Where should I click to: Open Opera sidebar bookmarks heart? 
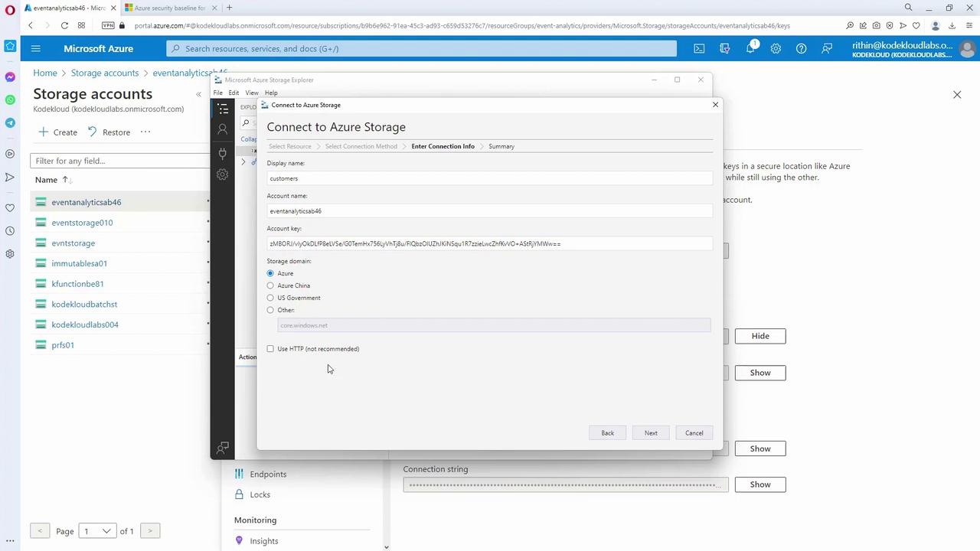pyautogui.click(x=10, y=208)
